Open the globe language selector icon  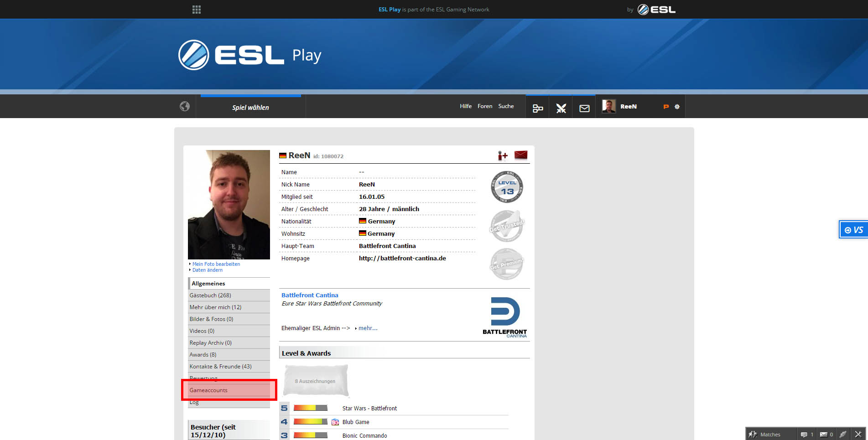[x=185, y=106]
